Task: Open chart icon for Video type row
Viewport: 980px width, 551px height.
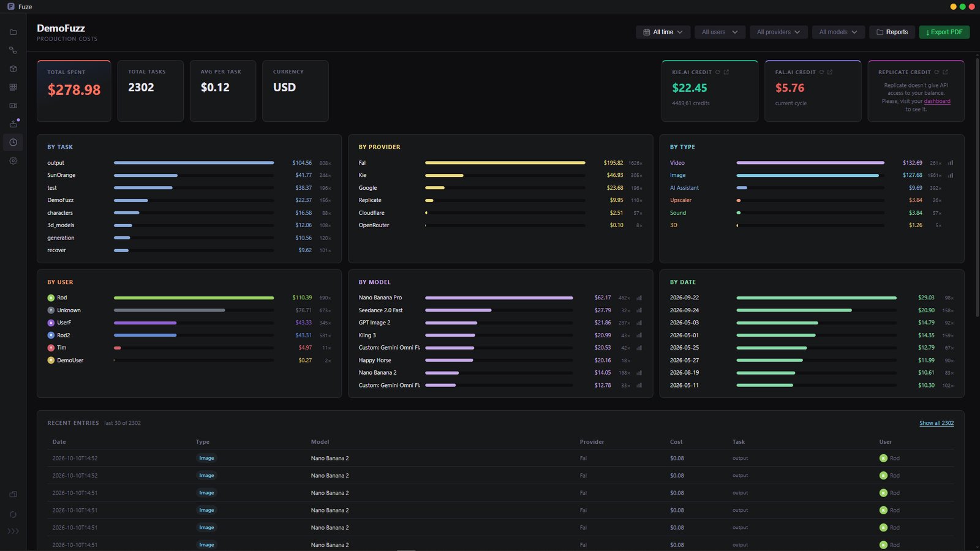Action: point(951,163)
